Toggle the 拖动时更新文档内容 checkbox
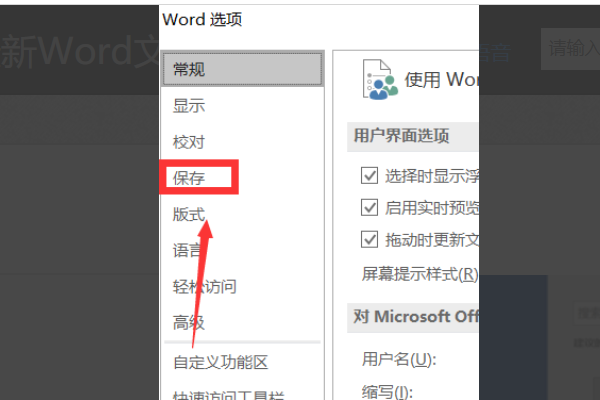The width and height of the screenshot is (600, 400). click(369, 240)
